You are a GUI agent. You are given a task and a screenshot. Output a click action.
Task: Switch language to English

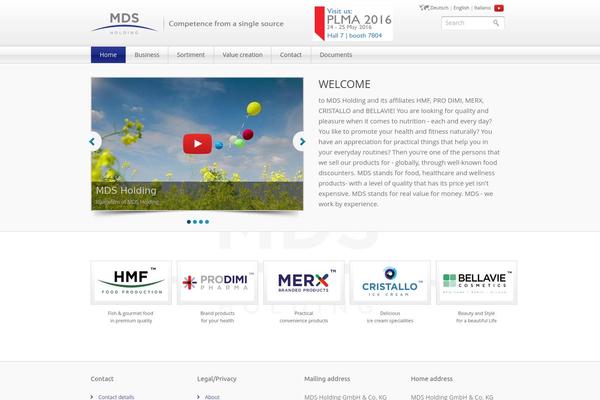[461, 8]
